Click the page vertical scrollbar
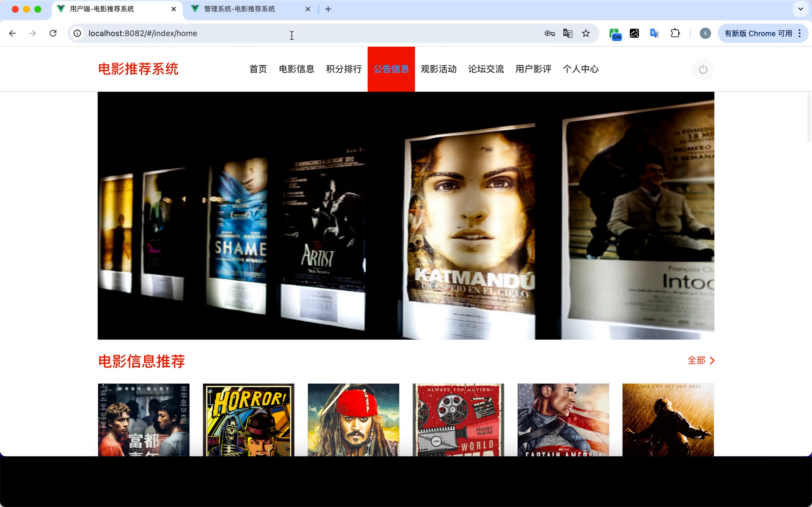Viewport: 812px width, 507px height. coord(809,117)
